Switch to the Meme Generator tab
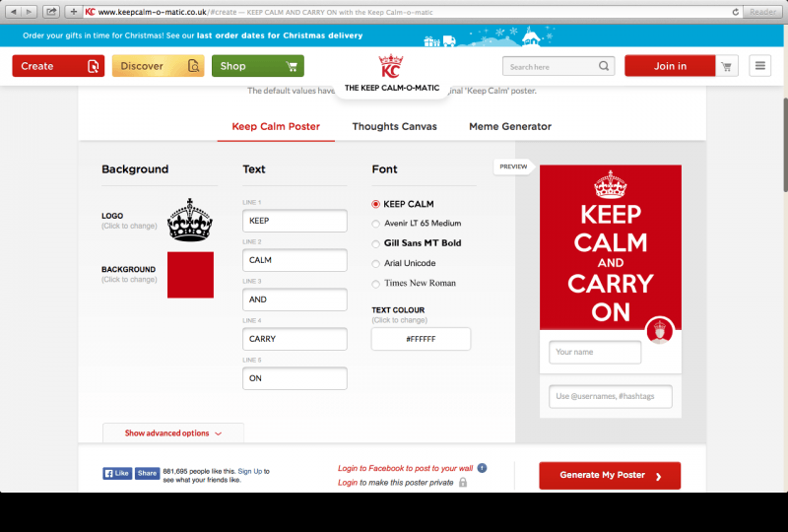Image resolution: width=788 pixels, height=532 pixels. tap(510, 127)
